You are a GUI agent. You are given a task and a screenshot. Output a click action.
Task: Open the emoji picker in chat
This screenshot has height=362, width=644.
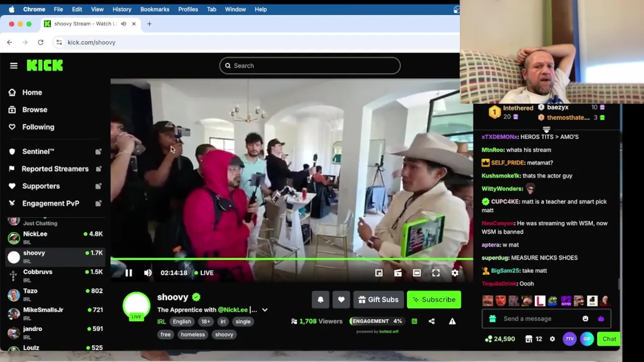585,319
